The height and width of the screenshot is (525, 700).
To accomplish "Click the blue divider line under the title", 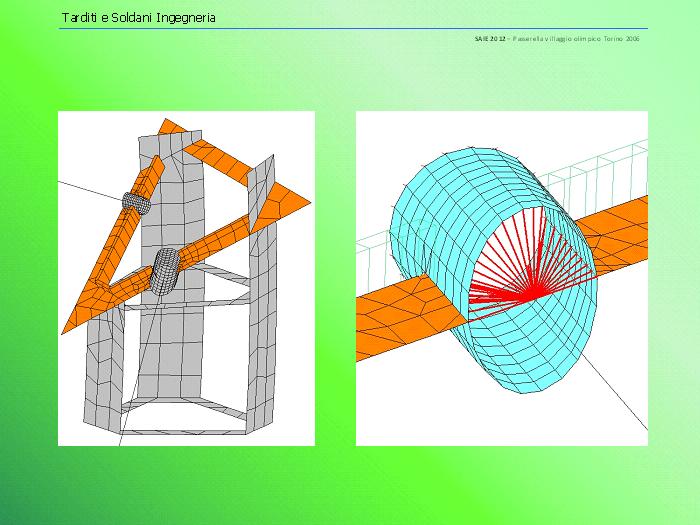I will [x=350, y=28].
